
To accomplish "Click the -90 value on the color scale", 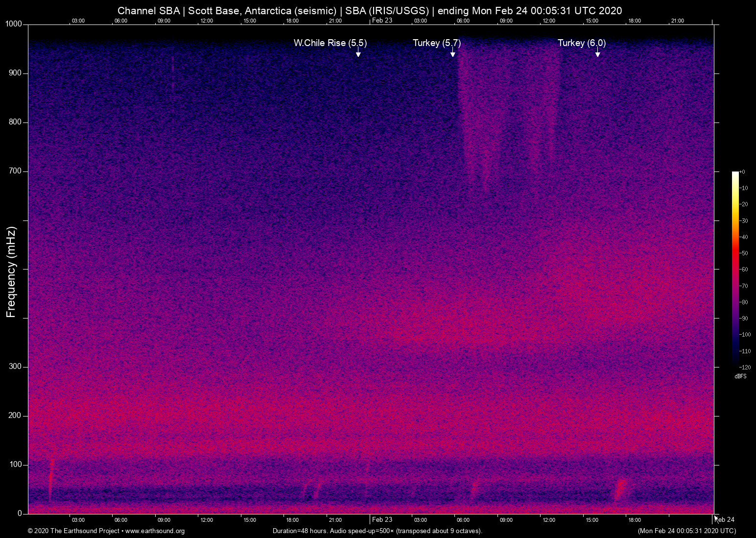I will point(744,318).
